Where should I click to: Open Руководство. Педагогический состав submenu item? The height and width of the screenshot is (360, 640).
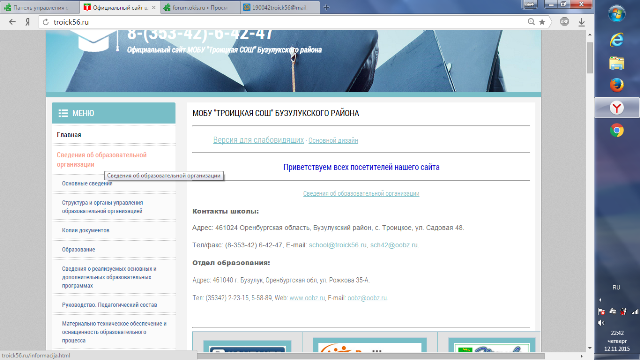click(x=109, y=305)
